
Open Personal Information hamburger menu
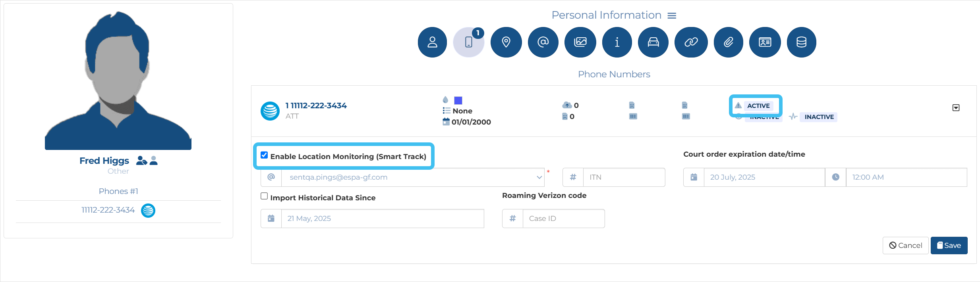click(x=672, y=15)
